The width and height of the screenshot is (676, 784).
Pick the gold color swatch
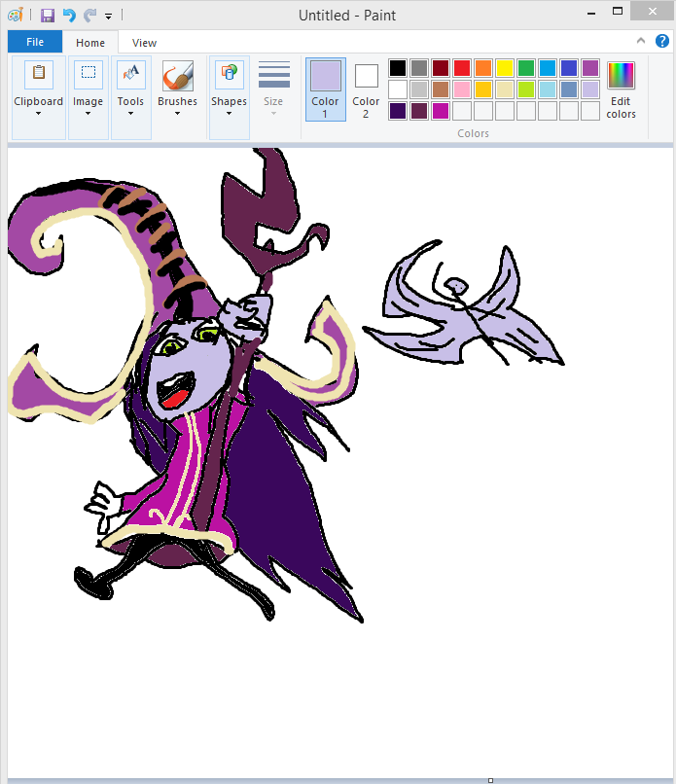click(x=483, y=89)
